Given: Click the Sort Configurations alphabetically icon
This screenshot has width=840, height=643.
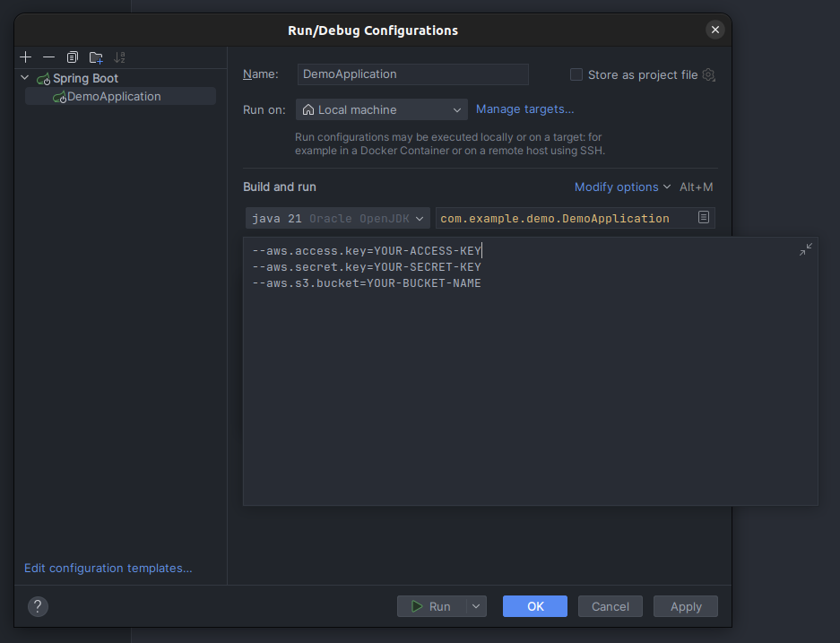Looking at the screenshot, I should [x=119, y=56].
